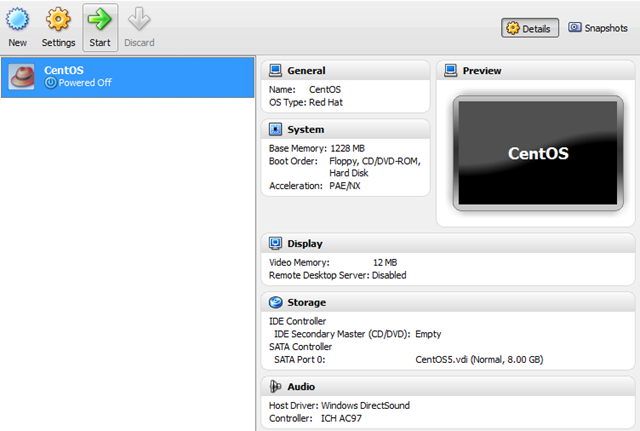Click the CentOS preview thumbnail
The image size is (640, 431).
tap(537, 153)
